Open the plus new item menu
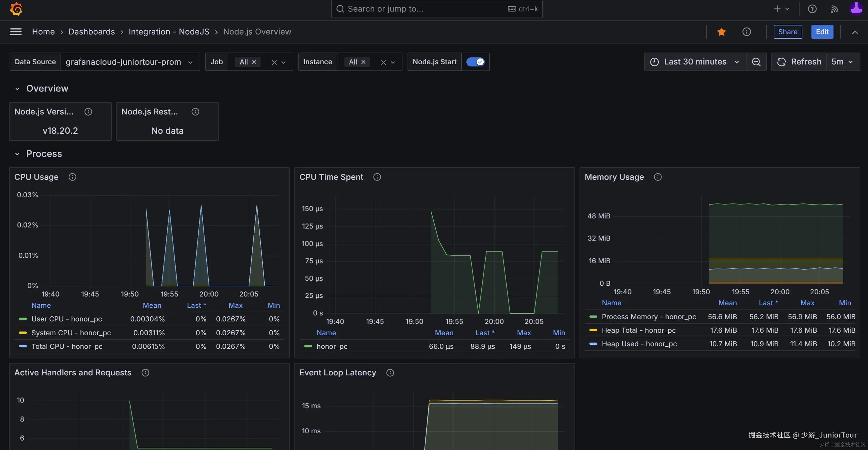Viewport: 868px width, 450px height. tap(781, 9)
